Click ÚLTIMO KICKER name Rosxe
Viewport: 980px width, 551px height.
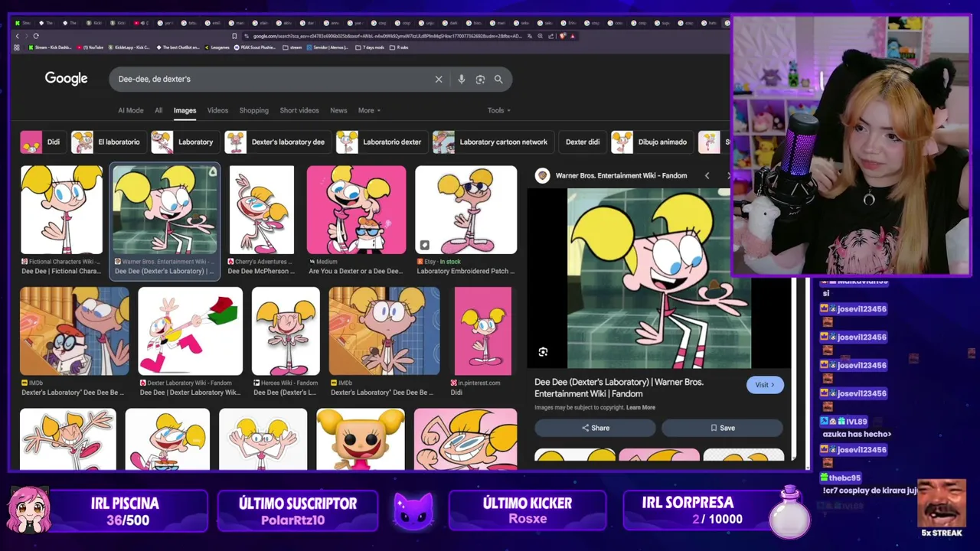(x=528, y=519)
